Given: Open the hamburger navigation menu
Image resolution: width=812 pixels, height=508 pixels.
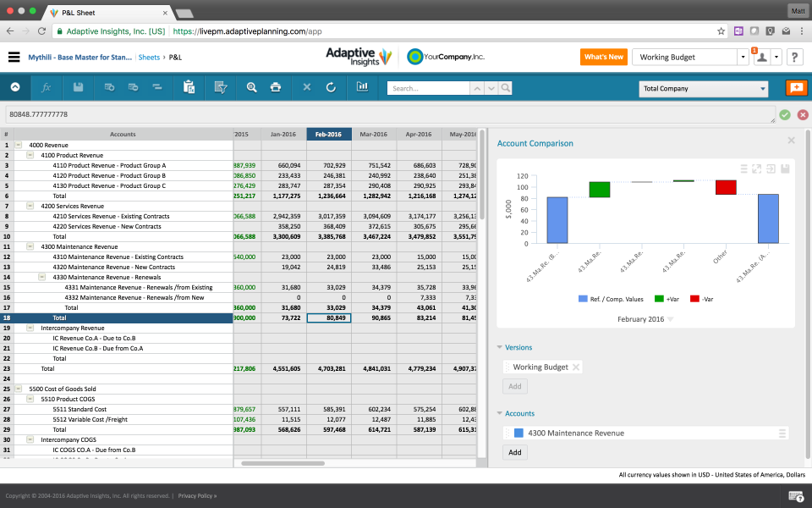Looking at the screenshot, I should pos(14,58).
